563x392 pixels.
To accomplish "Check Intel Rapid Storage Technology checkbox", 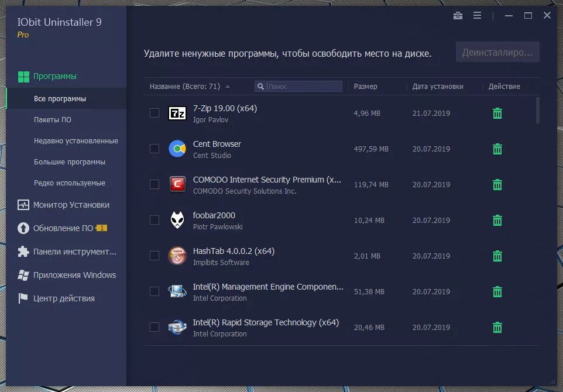I will [155, 327].
